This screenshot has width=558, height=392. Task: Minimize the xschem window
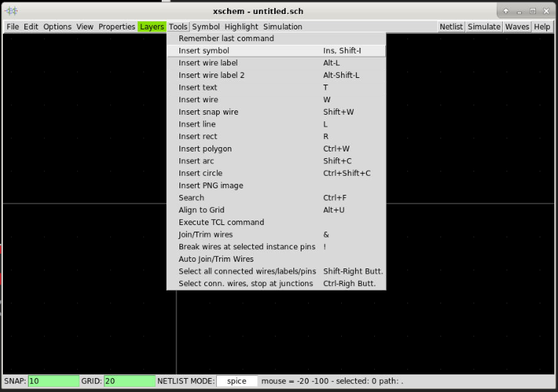pos(519,11)
